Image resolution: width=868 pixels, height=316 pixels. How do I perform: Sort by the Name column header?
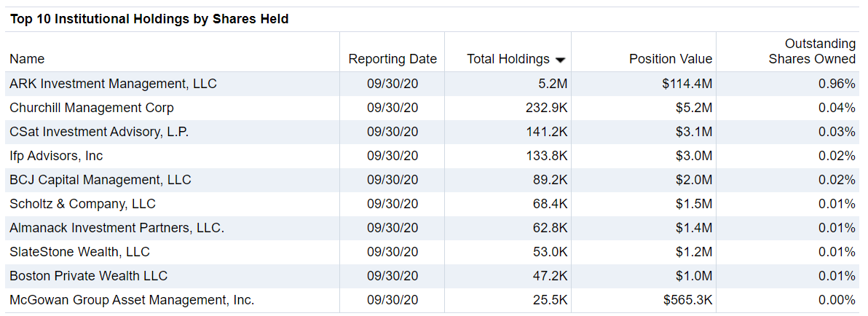point(27,59)
